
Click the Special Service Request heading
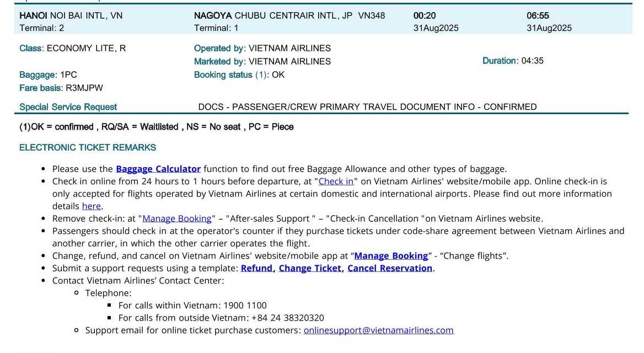tap(68, 107)
